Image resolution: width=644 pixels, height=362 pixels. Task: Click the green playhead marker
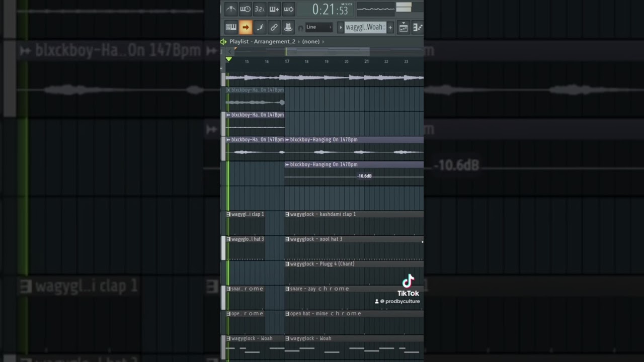pos(228,59)
